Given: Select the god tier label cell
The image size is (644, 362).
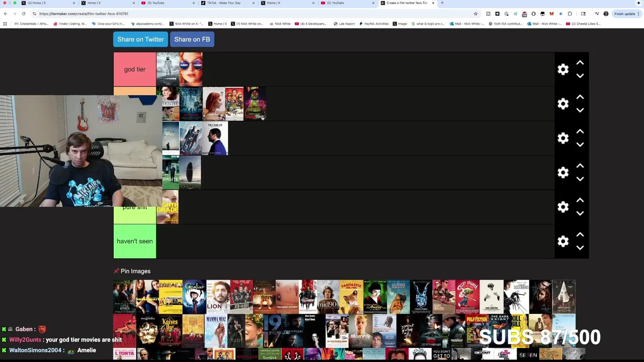Looking at the screenshot, I should 135,69.
